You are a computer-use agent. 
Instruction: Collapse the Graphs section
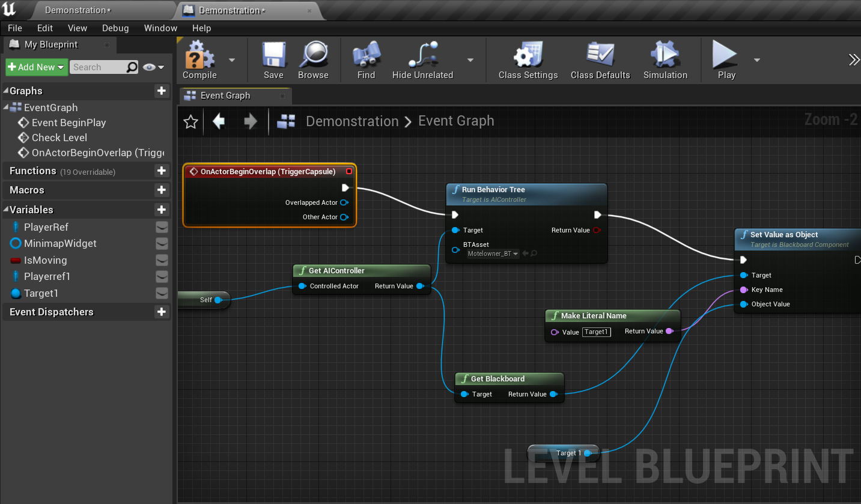(6, 91)
